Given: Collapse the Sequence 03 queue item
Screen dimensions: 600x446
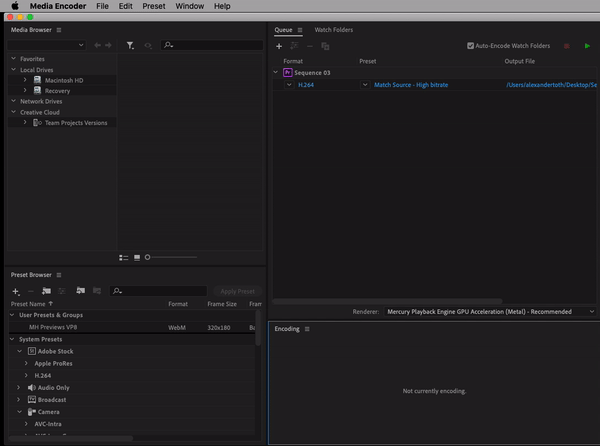Looking at the screenshot, I should pyautogui.click(x=276, y=72).
